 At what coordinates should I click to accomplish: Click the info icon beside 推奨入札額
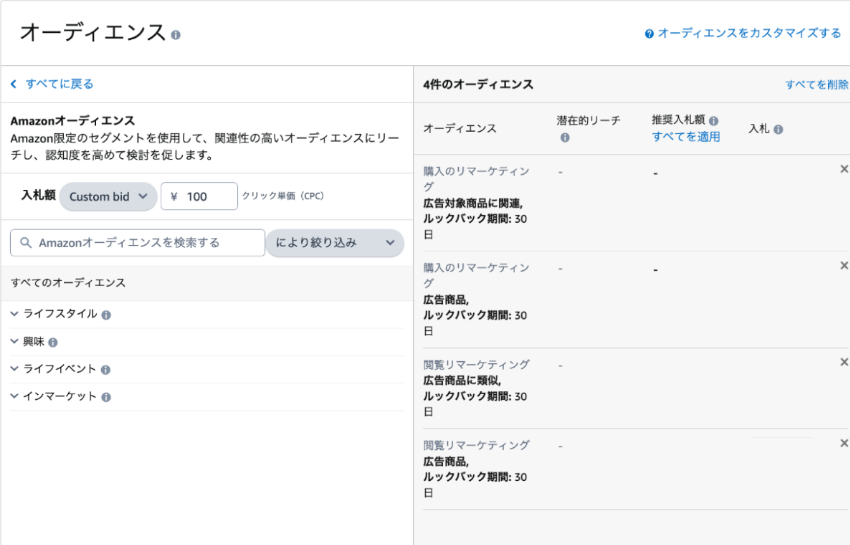[713, 121]
